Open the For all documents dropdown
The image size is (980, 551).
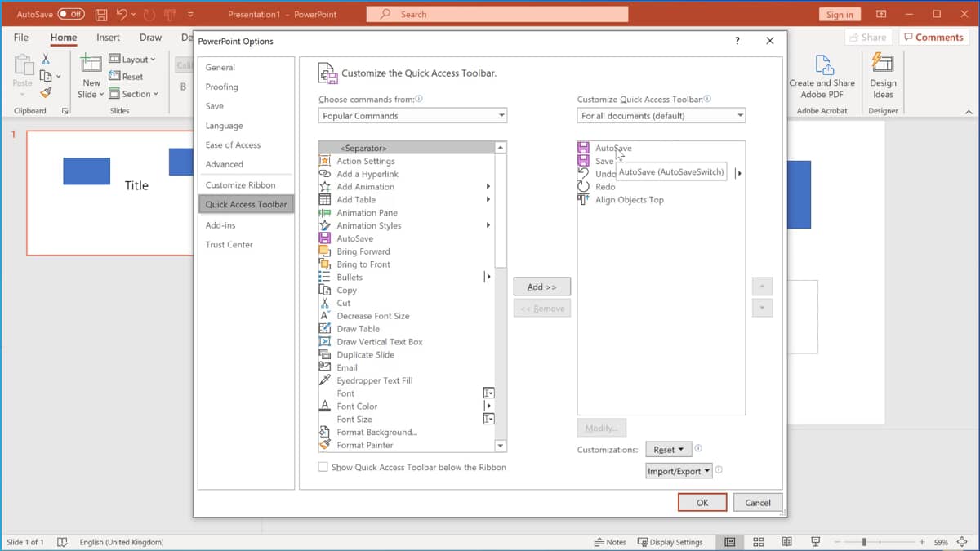661,116
